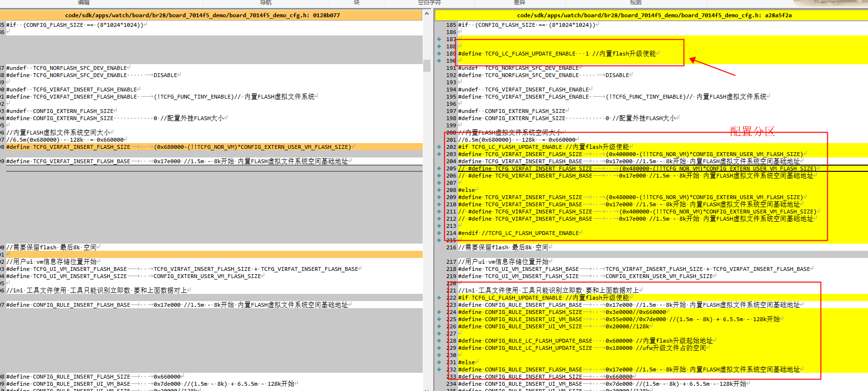Click line 218 TCFG_UI_VM_INSERT_FLASH_BASE in right pane
The image size is (868, 391).
[x=635, y=269]
